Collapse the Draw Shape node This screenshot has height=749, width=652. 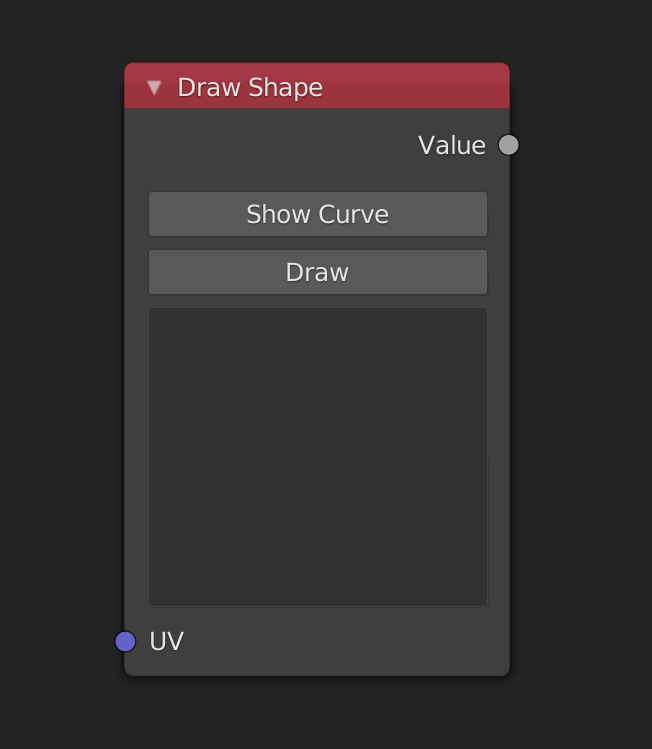pyautogui.click(x=154, y=87)
